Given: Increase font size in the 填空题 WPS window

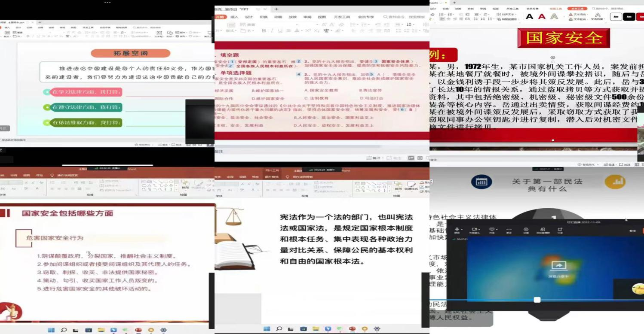Looking at the screenshot, I should tap(325, 24).
